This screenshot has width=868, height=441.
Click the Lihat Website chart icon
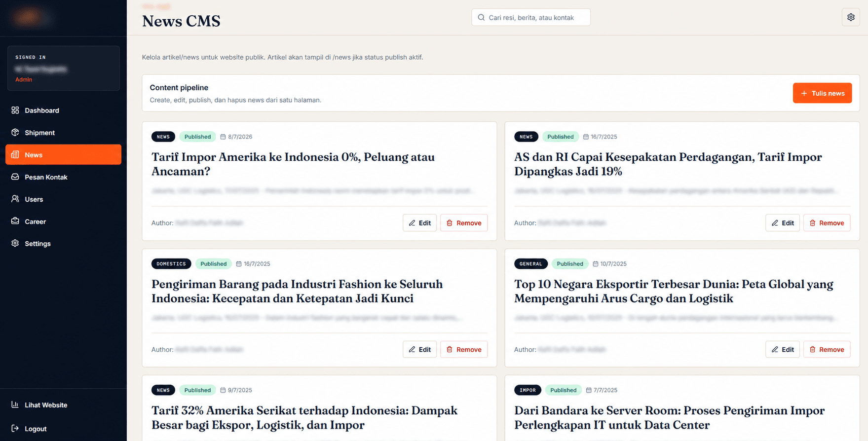pos(15,404)
